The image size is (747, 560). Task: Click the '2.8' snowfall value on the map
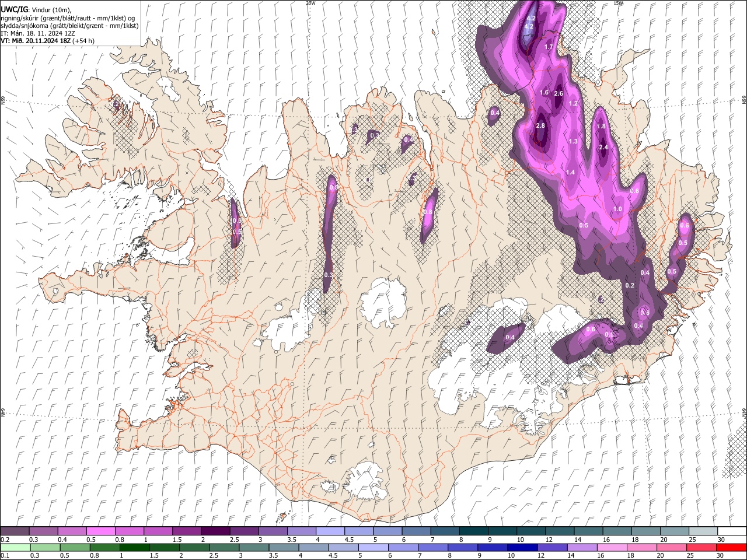coord(540,126)
